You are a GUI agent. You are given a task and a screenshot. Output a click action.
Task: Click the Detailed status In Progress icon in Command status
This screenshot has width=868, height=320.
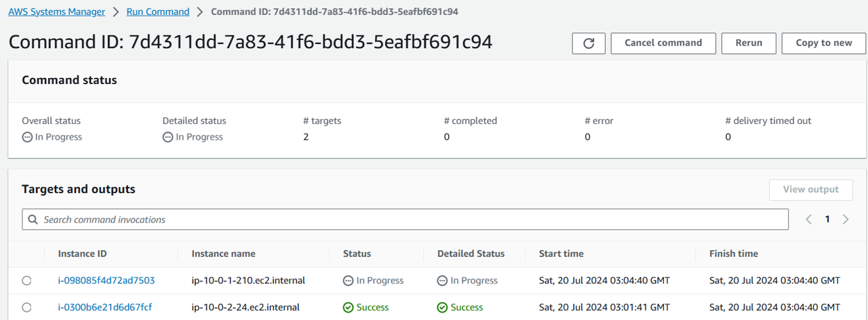click(167, 137)
